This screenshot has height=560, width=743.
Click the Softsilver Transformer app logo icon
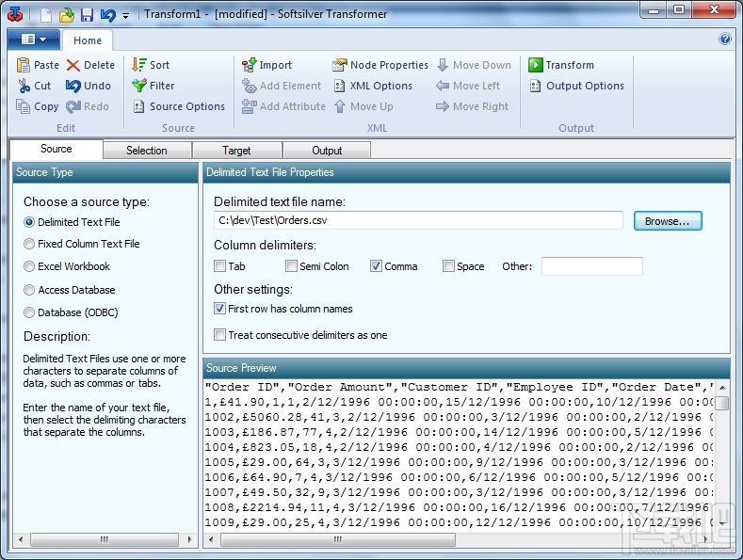[15, 15]
